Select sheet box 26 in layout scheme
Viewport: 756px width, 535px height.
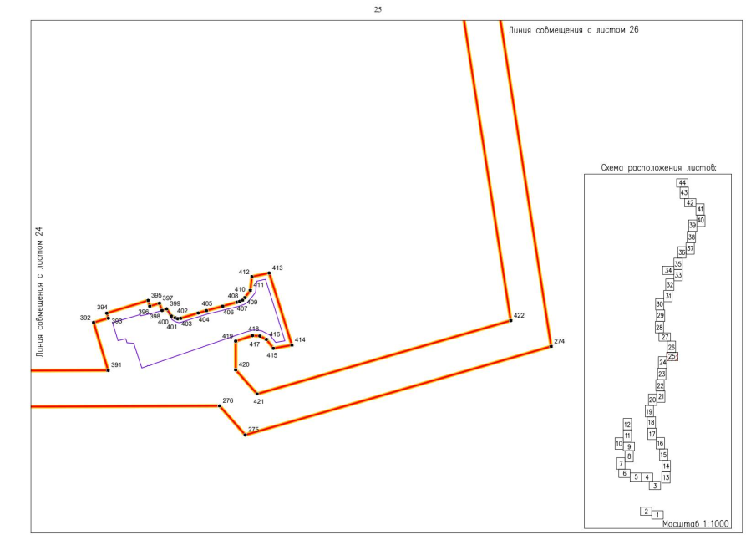671,347
